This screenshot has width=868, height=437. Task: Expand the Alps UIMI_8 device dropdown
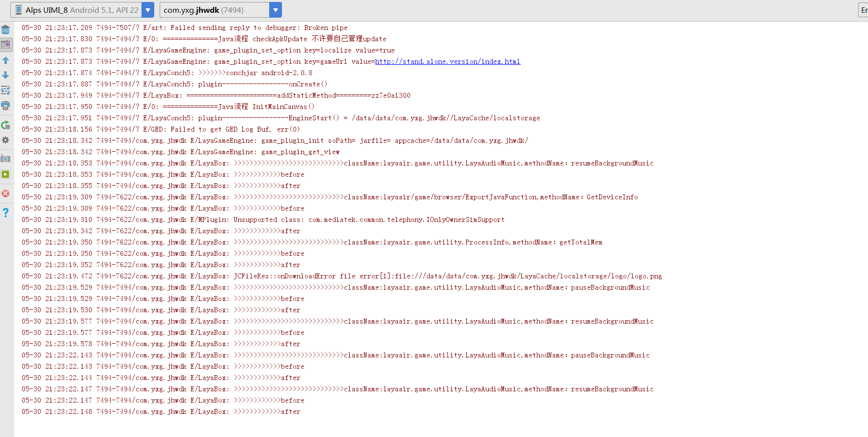click(147, 10)
